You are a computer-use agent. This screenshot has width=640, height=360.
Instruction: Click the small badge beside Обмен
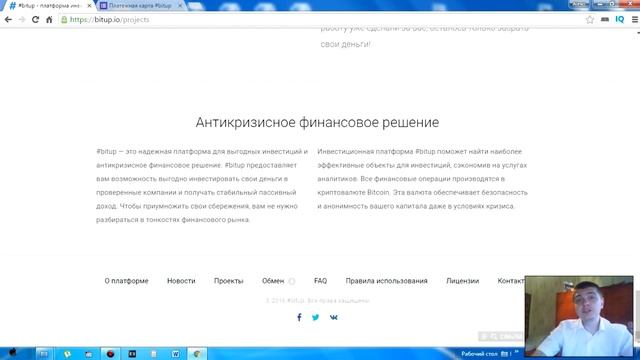[x=291, y=281]
